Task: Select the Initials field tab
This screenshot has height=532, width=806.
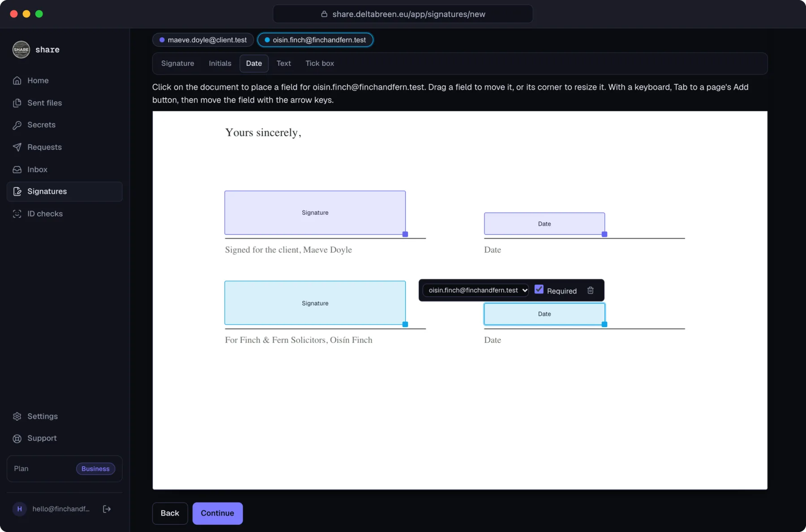Action: pyautogui.click(x=220, y=64)
